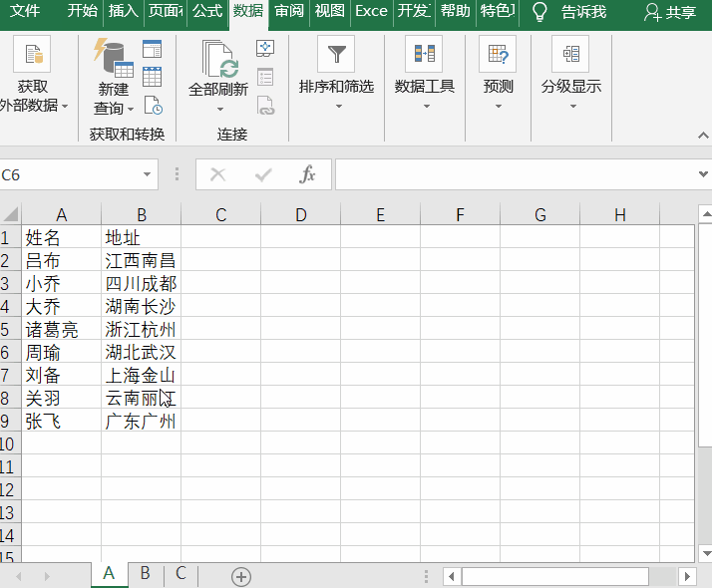Select cell containing 四川成都
This screenshot has width=712, height=588.
[x=142, y=284]
